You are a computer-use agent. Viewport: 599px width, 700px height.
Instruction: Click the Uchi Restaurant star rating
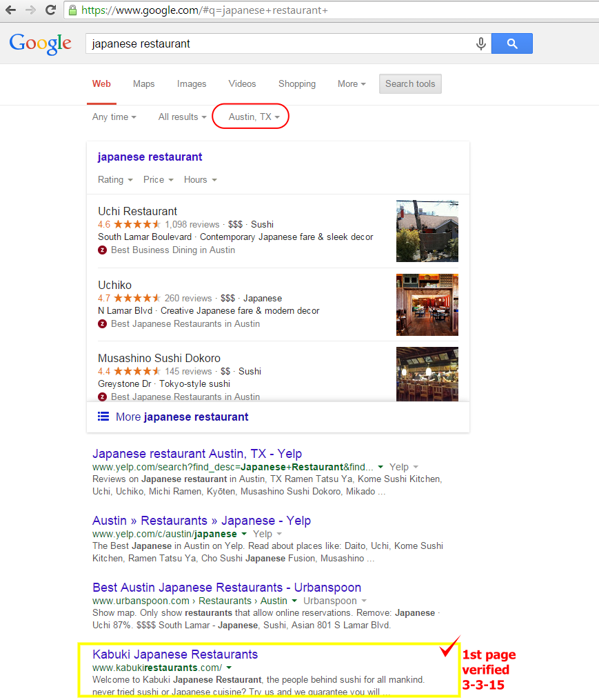137,224
